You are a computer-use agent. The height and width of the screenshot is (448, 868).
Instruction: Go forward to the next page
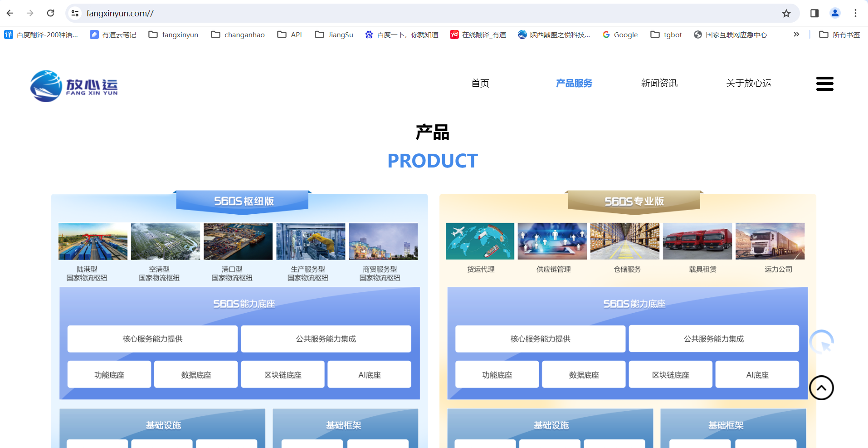[30, 13]
